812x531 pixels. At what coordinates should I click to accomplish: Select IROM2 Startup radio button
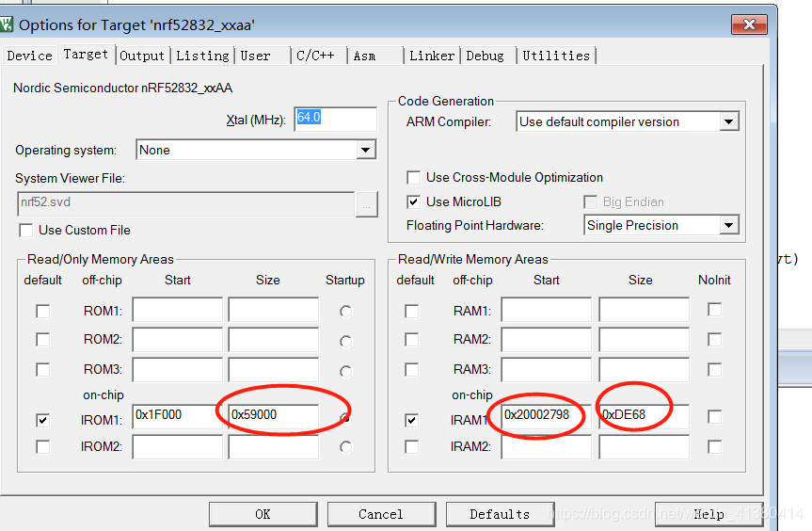coord(345,447)
